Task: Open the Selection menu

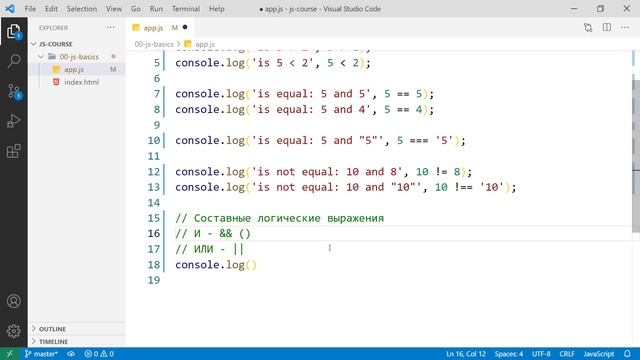Action: (x=82, y=9)
